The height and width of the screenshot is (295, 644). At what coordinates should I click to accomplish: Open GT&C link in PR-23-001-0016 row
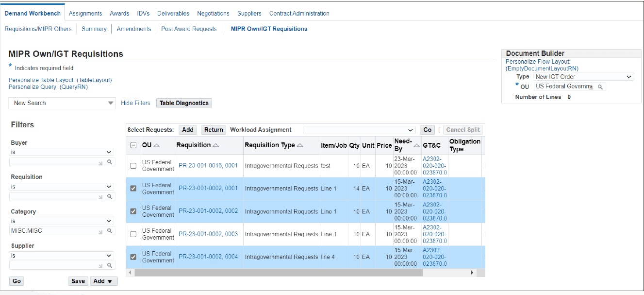tap(435, 166)
